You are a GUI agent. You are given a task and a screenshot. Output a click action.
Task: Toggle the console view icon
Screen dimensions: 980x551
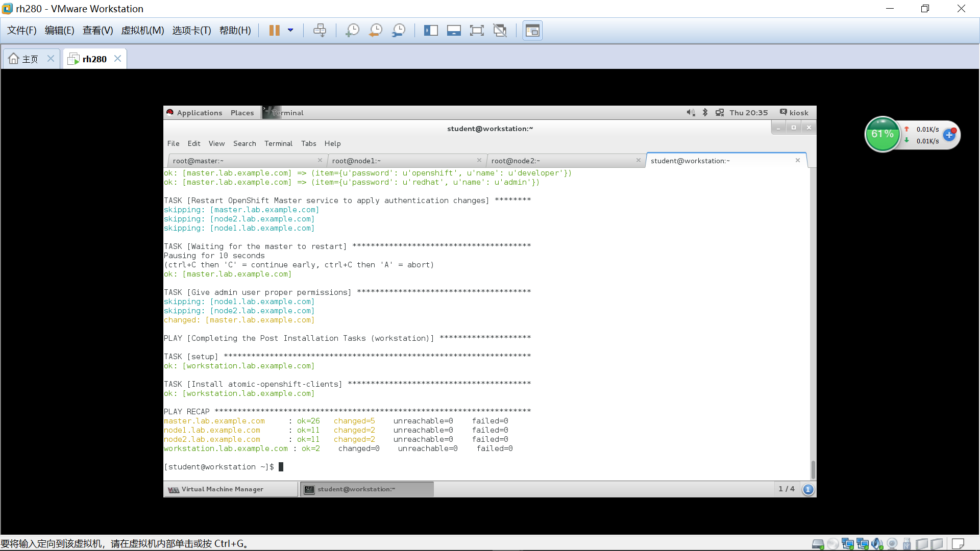[x=532, y=31]
